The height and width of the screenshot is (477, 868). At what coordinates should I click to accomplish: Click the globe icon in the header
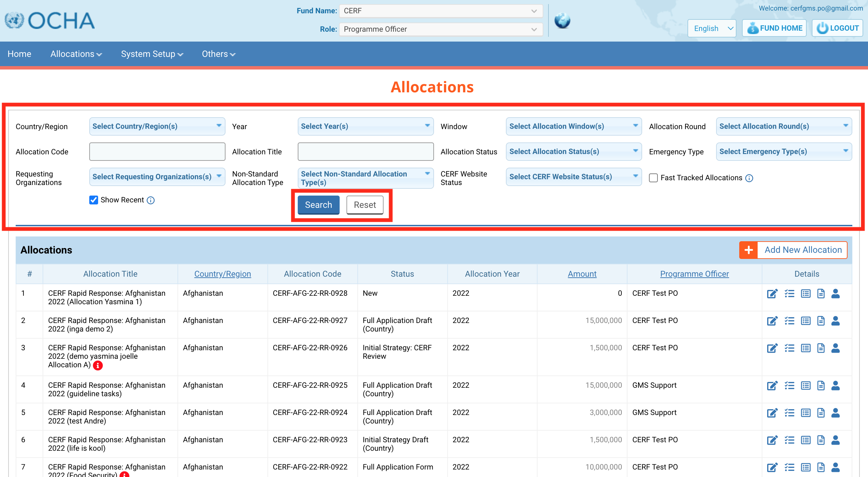pos(562,20)
